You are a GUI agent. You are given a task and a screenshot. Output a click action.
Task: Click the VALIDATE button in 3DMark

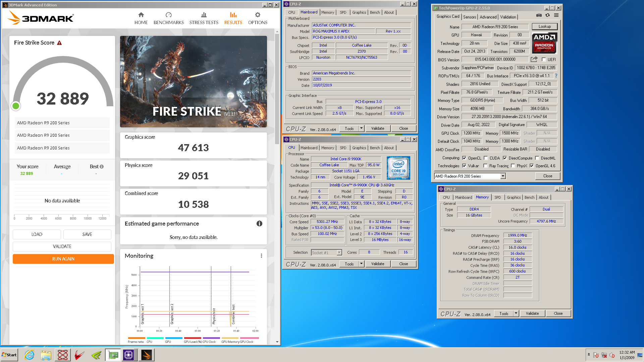[x=62, y=246]
